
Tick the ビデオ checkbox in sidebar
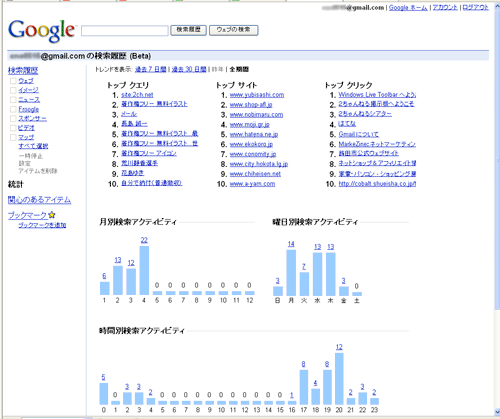point(13,128)
